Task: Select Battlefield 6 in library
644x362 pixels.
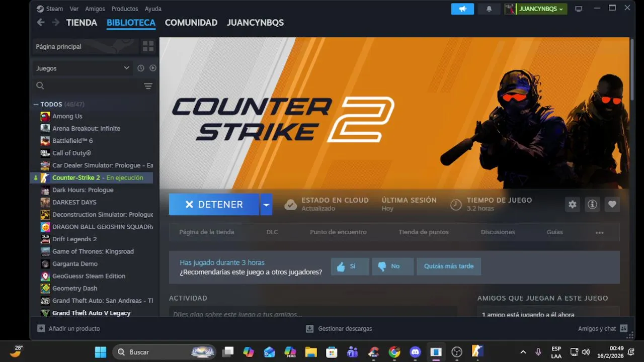Action: coord(92,141)
